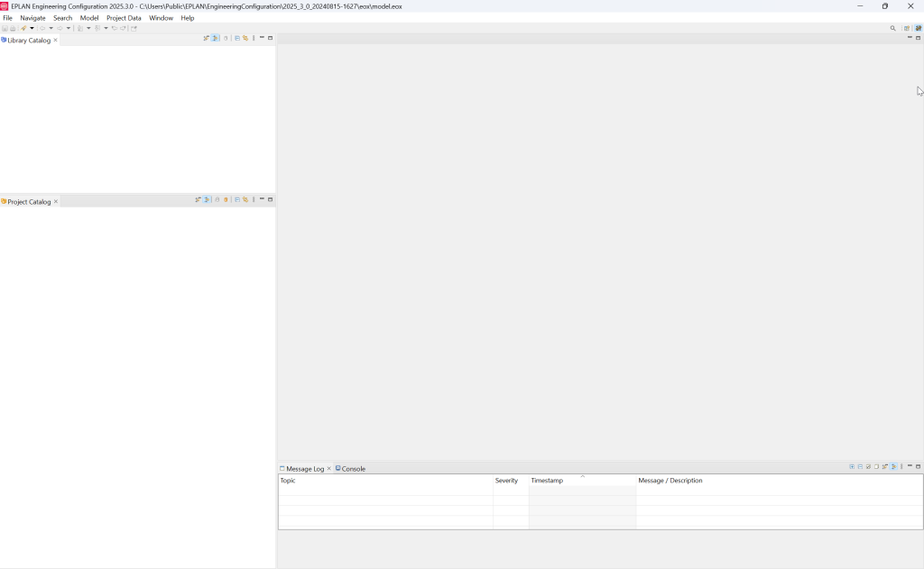Screen dimensions: 924x569
Task: Maximize the Project Catalog panel
Action: click(x=271, y=199)
